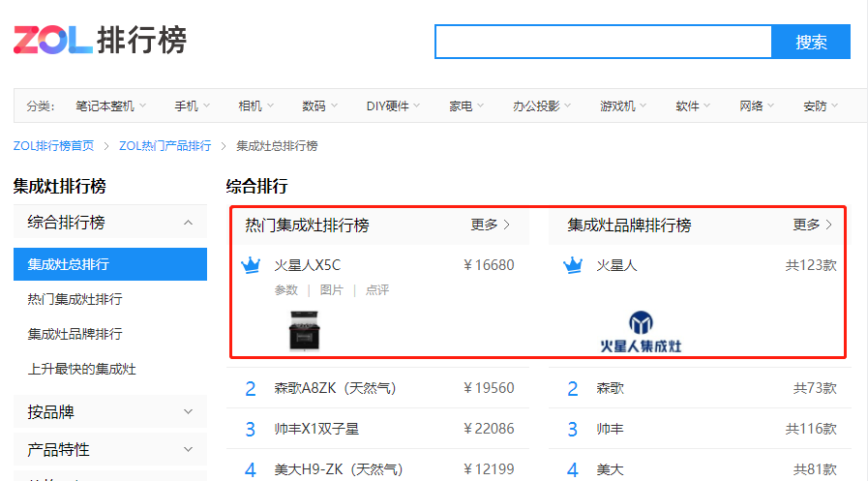
Task: Expand the 安防 category dropdown
Action: pos(821,105)
